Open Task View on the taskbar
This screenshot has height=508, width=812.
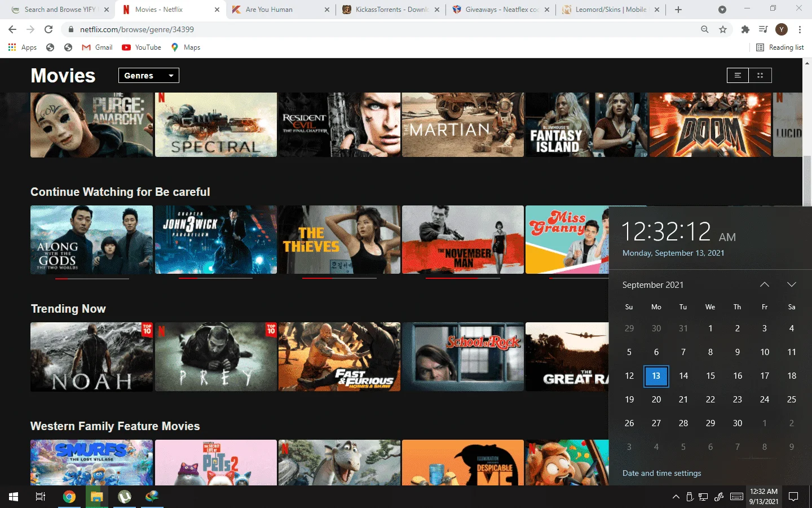(41, 497)
